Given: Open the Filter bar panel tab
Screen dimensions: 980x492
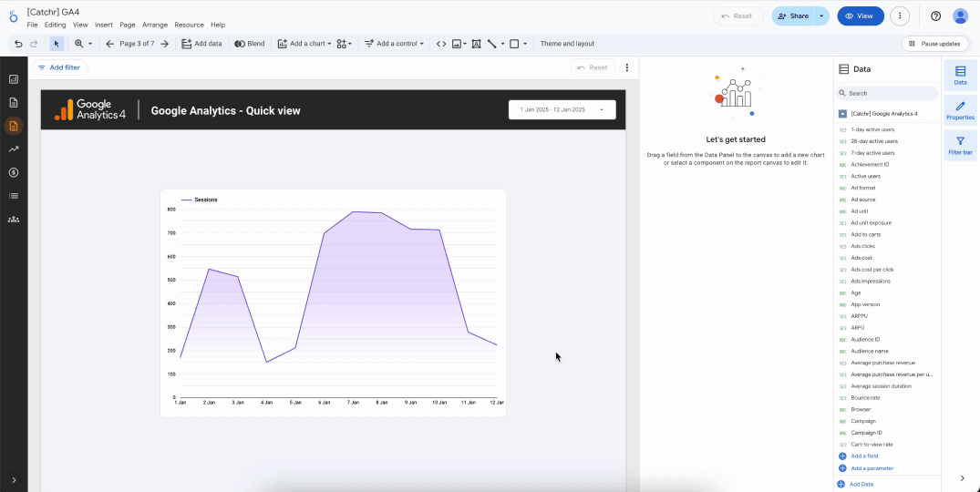Looking at the screenshot, I should coord(960,146).
